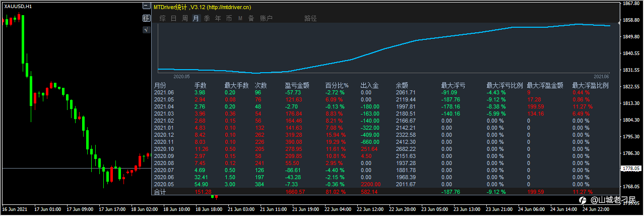The height and width of the screenshot is (216, 644).
Task: Switch to the 周 weekly tab
Action: coord(185,19)
